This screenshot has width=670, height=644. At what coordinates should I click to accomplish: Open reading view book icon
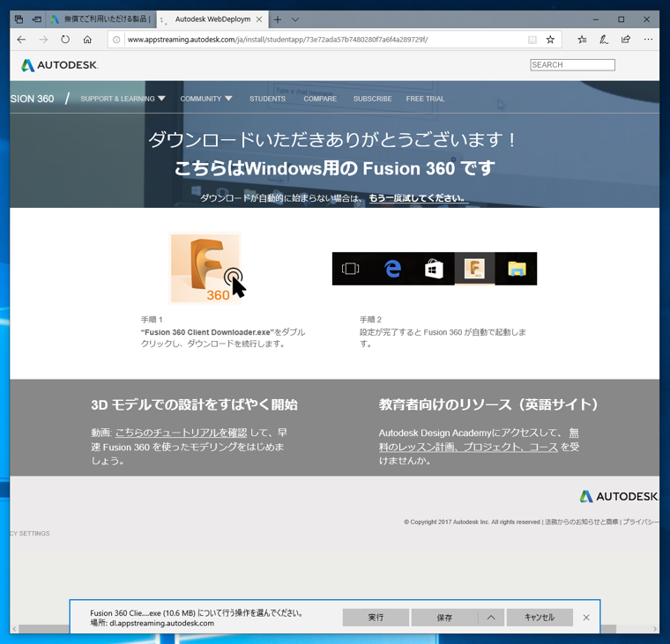(x=532, y=40)
